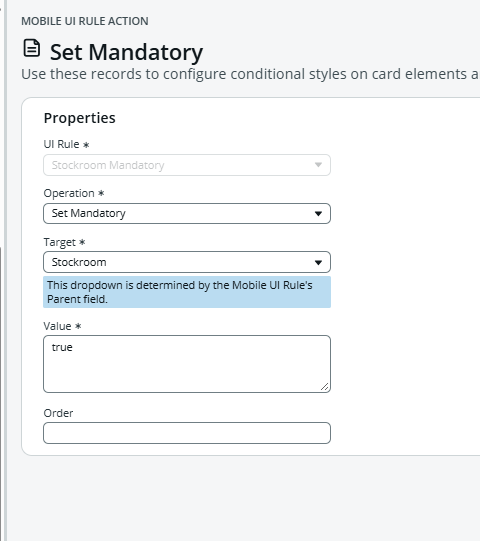Click the Set Mandatory page title
Viewport: 480px width, 541px height.
tap(126, 52)
